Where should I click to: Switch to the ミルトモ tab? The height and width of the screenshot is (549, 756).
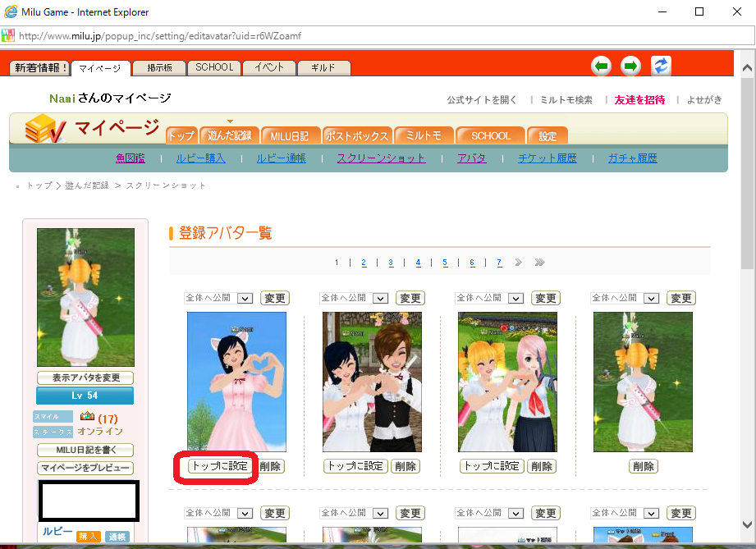tap(424, 135)
